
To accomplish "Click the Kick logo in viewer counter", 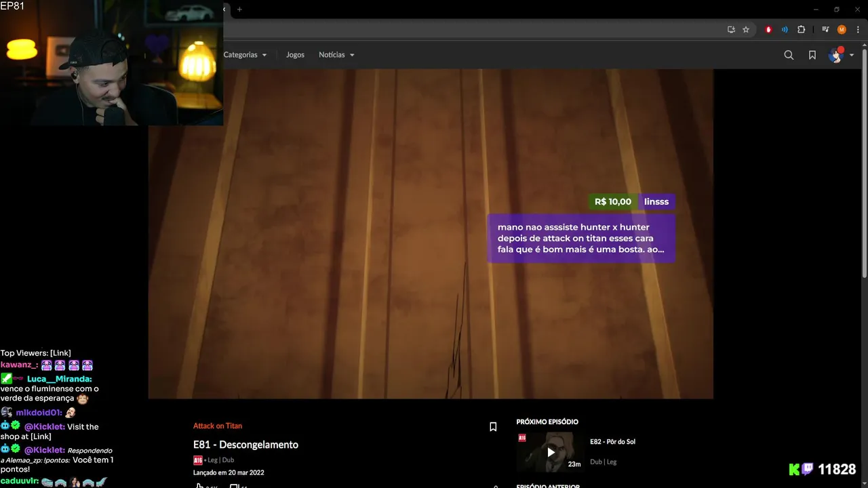I will (x=794, y=469).
